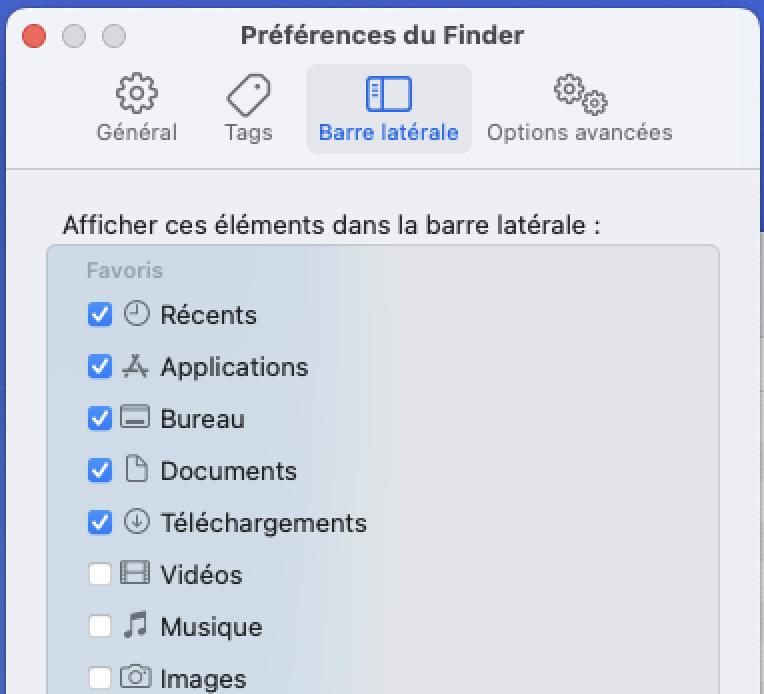
Task: Open Options avancées double-gear icon
Action: coord(580,95)
